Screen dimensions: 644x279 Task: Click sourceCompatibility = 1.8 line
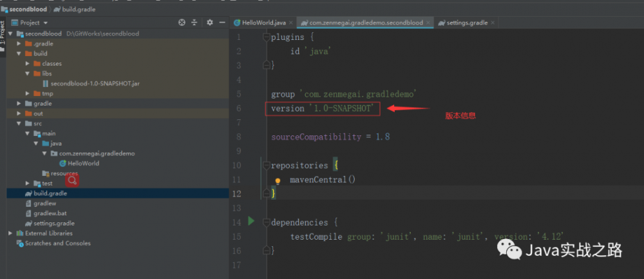(x=330, y=137)
